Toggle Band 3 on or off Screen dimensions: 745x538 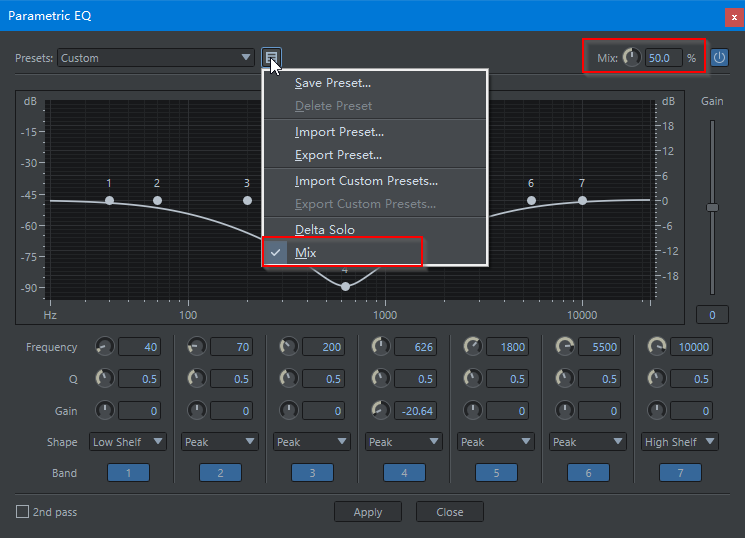coord(312,473)
